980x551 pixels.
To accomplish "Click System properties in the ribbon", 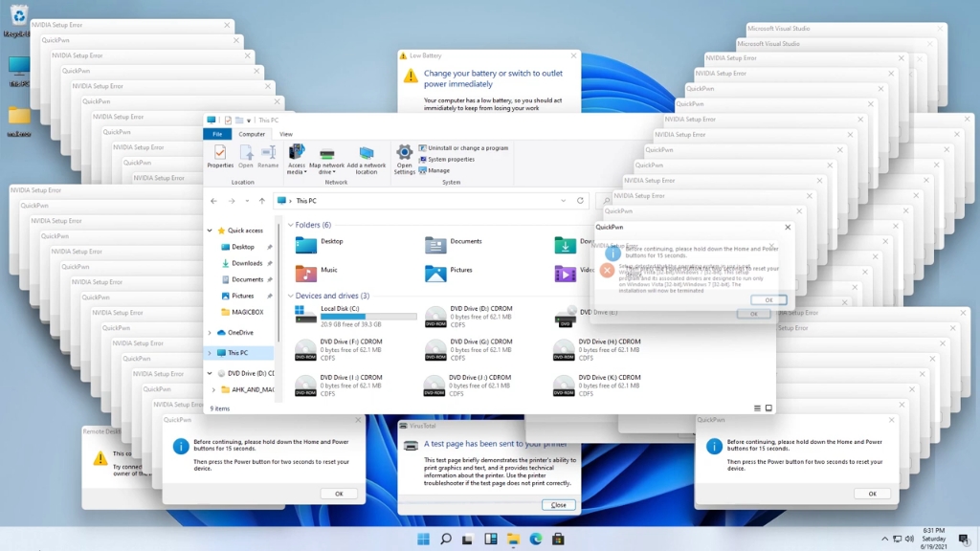I will coord(446,160).
